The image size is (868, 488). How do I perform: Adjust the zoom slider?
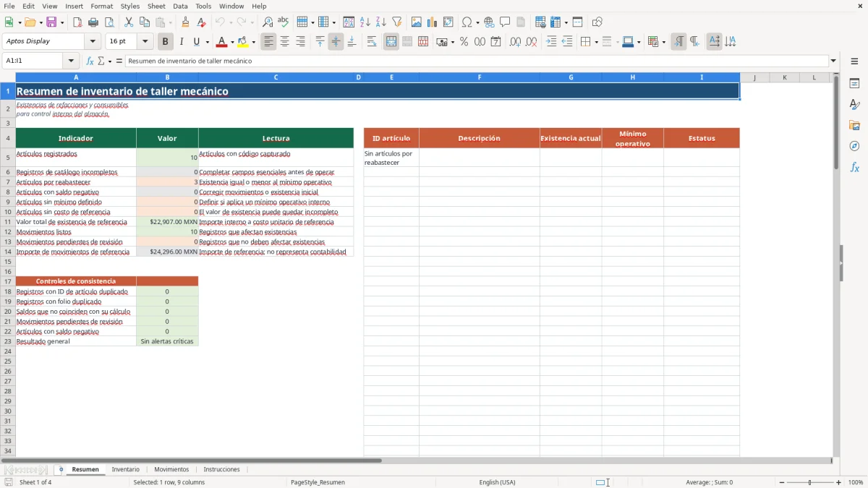point(809,482)
